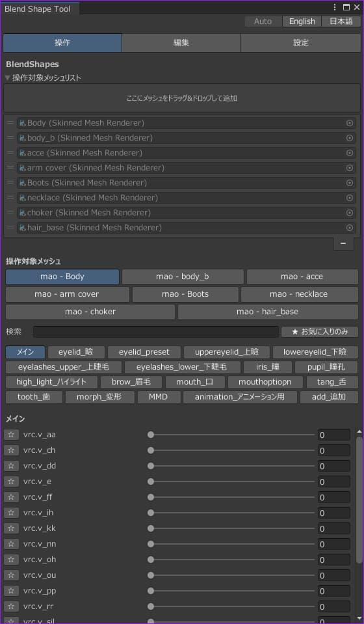Screen dimensions: 364x624
Task: Click the vrc.v_ch slider handle
Action: (151, 450)
